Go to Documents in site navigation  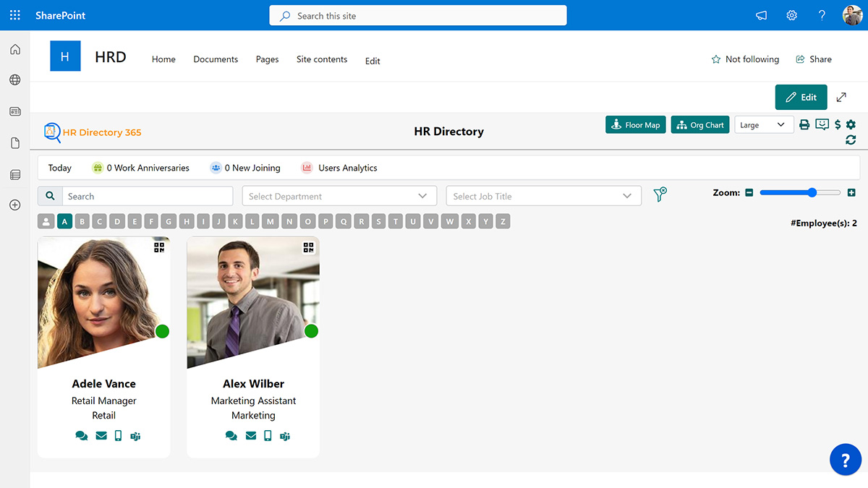point(216,59)
